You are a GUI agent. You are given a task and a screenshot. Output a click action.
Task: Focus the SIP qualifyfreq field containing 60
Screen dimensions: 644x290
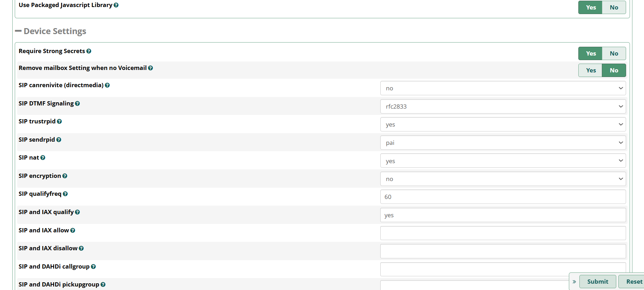503,197
